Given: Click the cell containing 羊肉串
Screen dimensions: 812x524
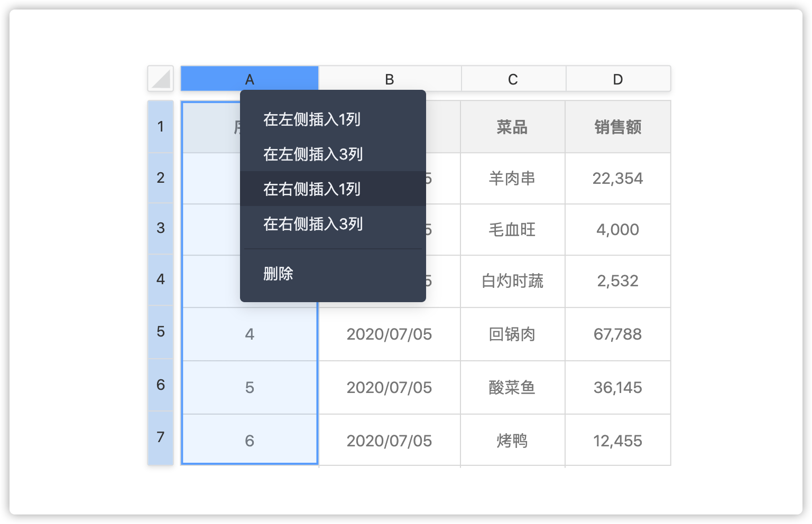Looking at the screenshot, I should click(512, 179).
